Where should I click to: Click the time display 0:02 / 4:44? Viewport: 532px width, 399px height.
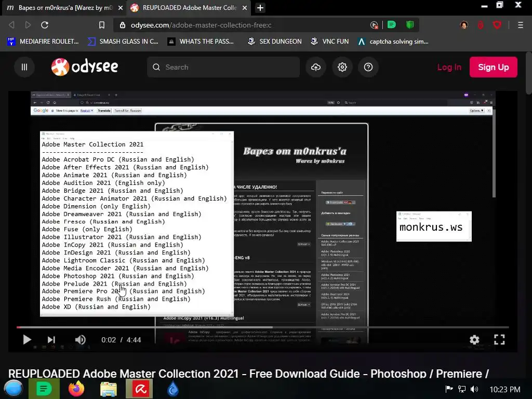[121, 340]
